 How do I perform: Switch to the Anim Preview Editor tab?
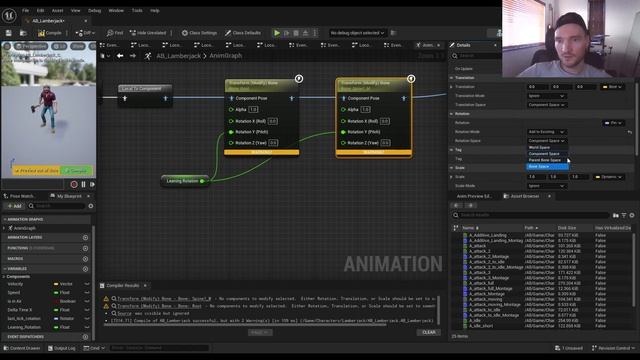click(x=474, y=196)
